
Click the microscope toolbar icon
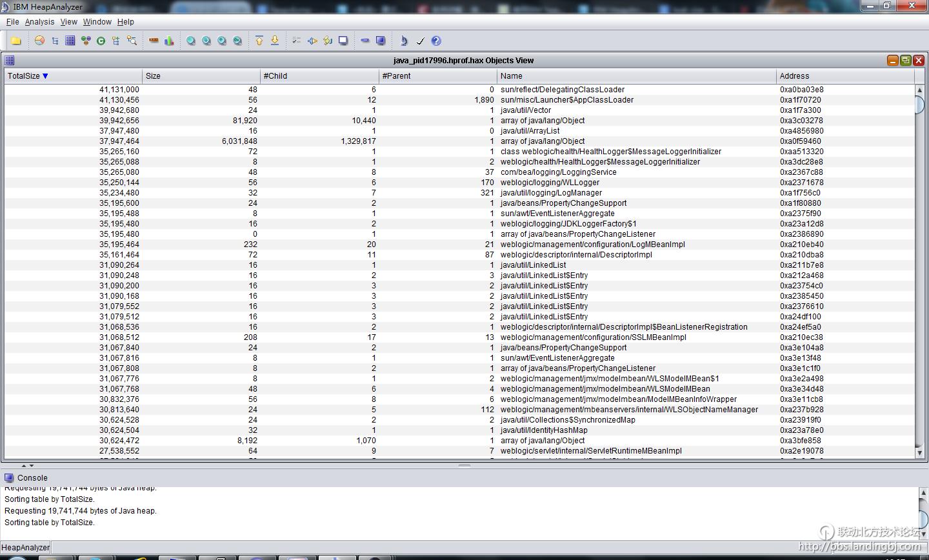(404, 41)
